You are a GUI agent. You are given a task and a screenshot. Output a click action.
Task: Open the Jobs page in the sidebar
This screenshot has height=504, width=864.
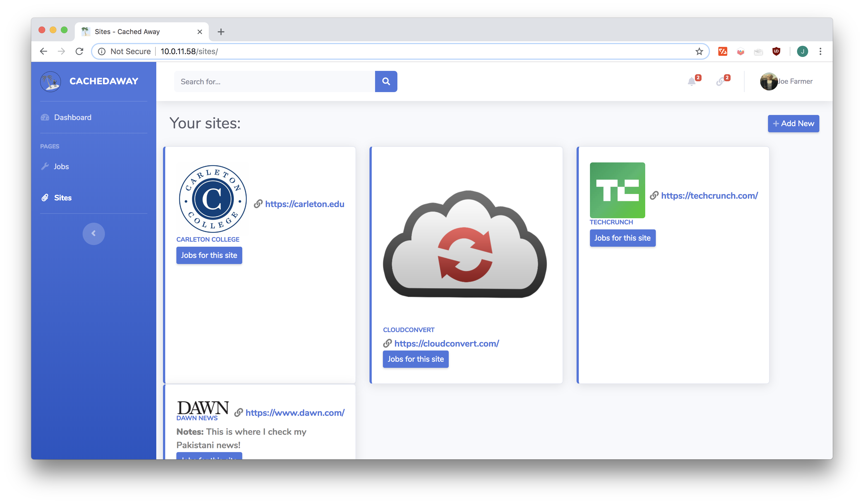coord(61,166)
